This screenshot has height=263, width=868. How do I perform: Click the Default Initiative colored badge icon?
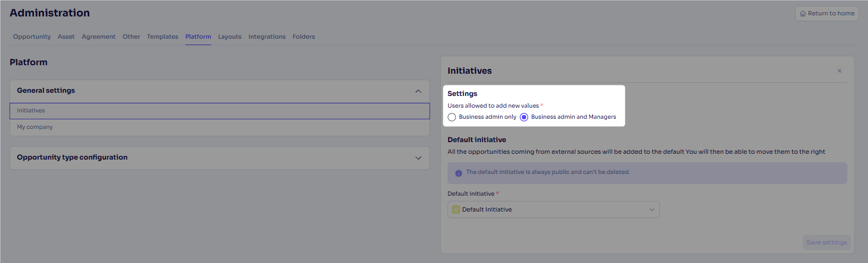(456, 209)
